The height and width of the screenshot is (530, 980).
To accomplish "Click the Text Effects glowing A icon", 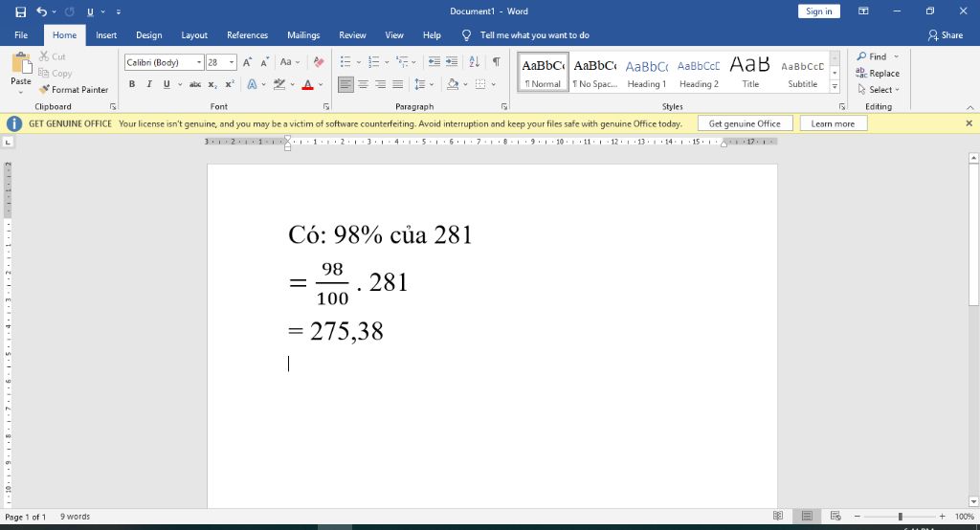I will 252,84.
